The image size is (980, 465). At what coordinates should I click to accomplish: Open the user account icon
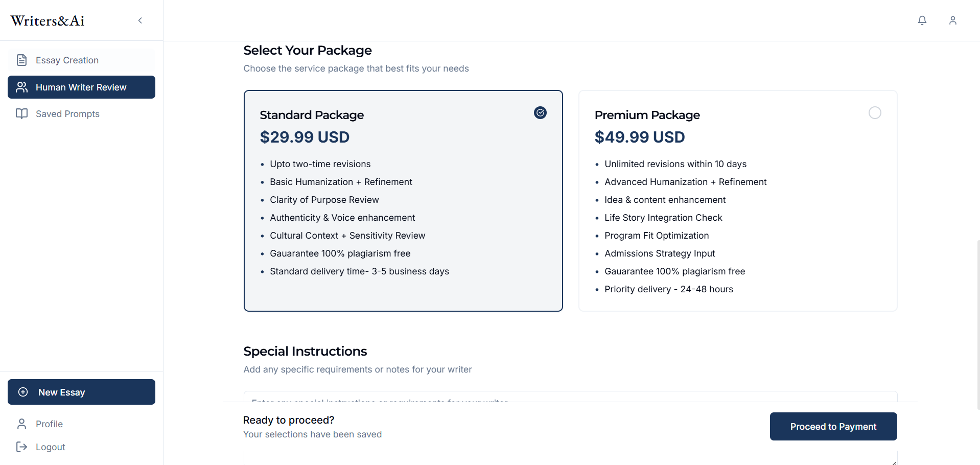point(952,20)
